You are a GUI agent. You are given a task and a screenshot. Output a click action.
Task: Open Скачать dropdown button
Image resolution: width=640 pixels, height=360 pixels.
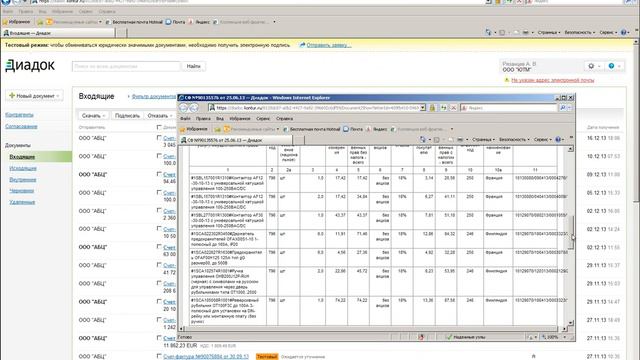point(93,116)
